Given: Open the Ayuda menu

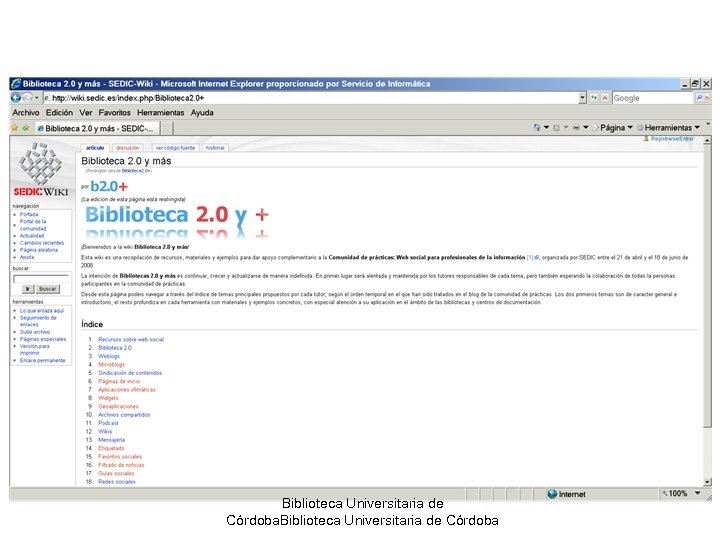Looking at the screenshot, I should pyautogui.click(x=202, y=112).
